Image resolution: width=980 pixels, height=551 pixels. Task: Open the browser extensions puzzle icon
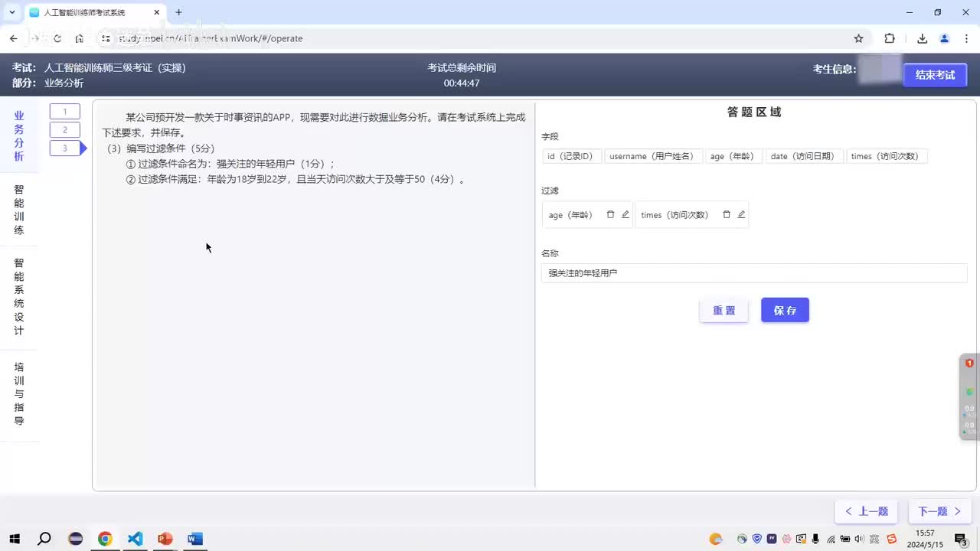[x=890, y=38]
